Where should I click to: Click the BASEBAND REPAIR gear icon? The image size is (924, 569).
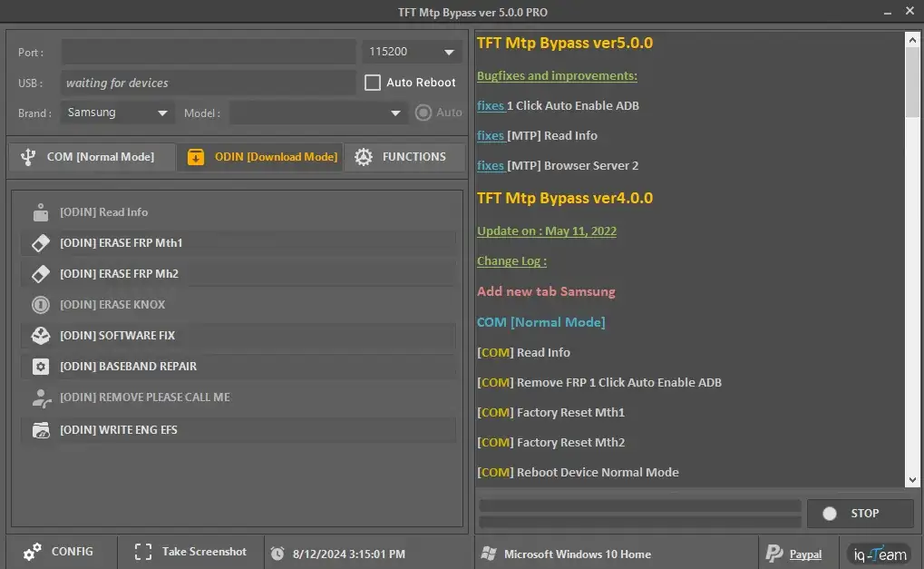pyautogui.click(x=40, y=367)
